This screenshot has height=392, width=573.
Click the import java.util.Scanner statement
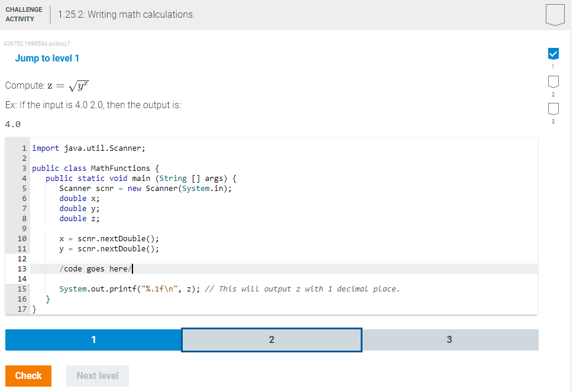89,148
